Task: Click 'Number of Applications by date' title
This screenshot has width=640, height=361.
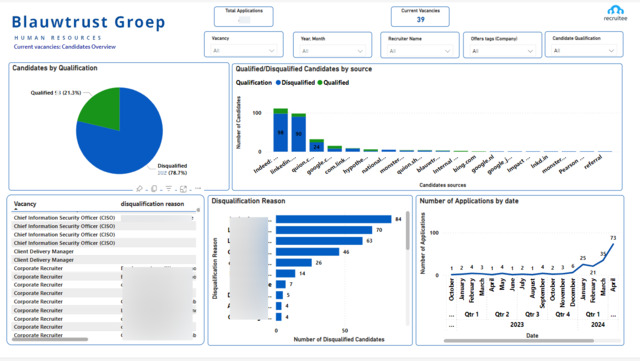Action: [469, 201]
